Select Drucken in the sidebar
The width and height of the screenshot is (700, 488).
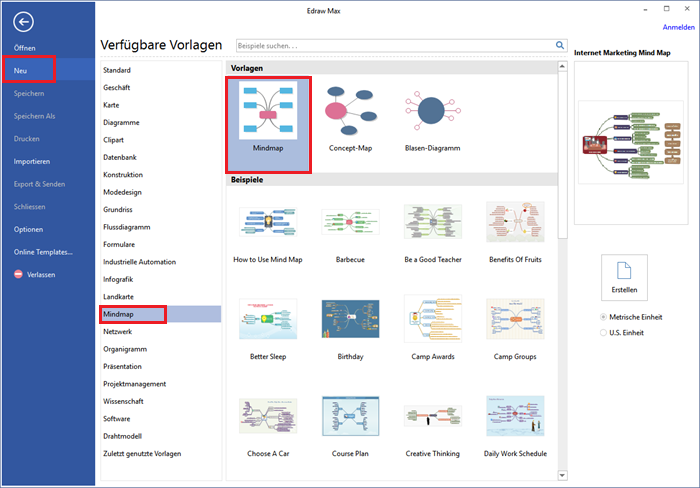[x=26, y=139]
